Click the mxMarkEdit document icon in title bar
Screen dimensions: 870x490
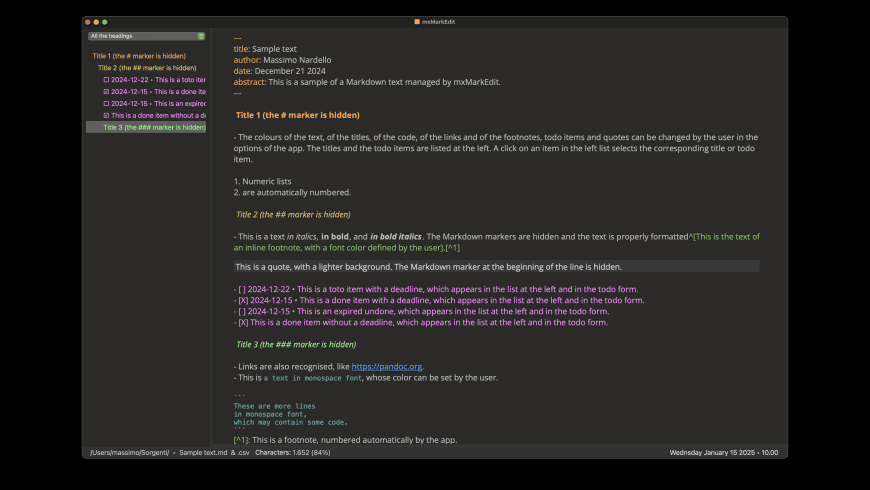pos(417,22)
